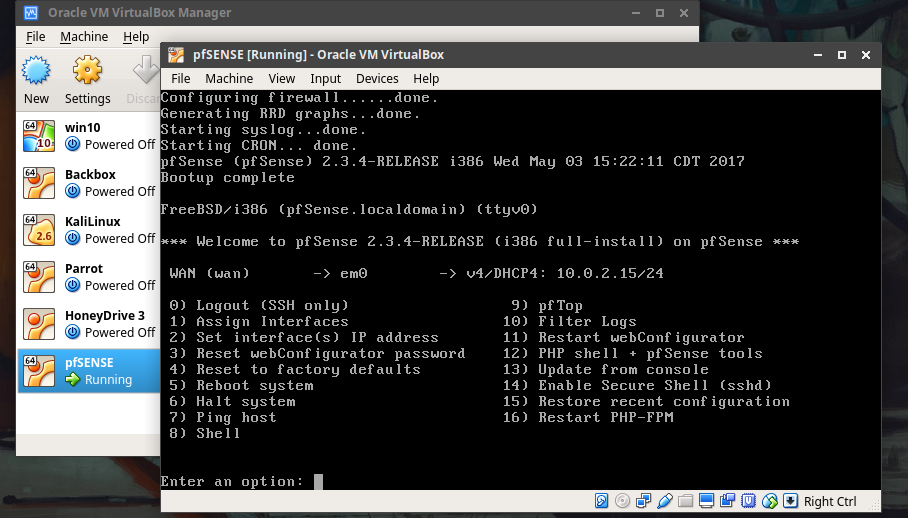Click the pfSENSE window title bar icon

[176, 55]
